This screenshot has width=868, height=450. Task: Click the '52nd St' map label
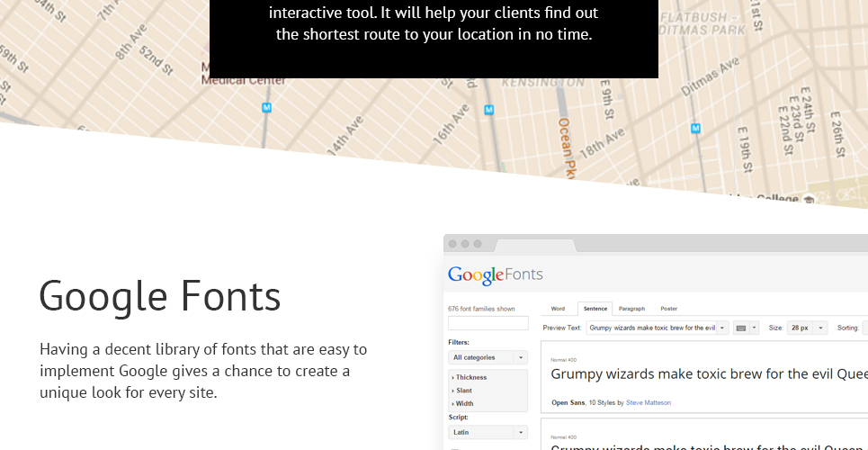(157, 60)
